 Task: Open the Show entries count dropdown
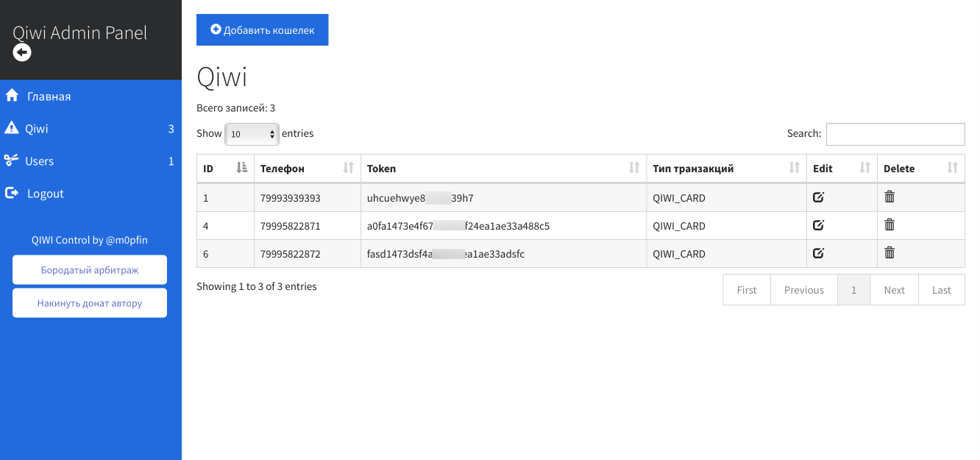click(x=252, y=134)
